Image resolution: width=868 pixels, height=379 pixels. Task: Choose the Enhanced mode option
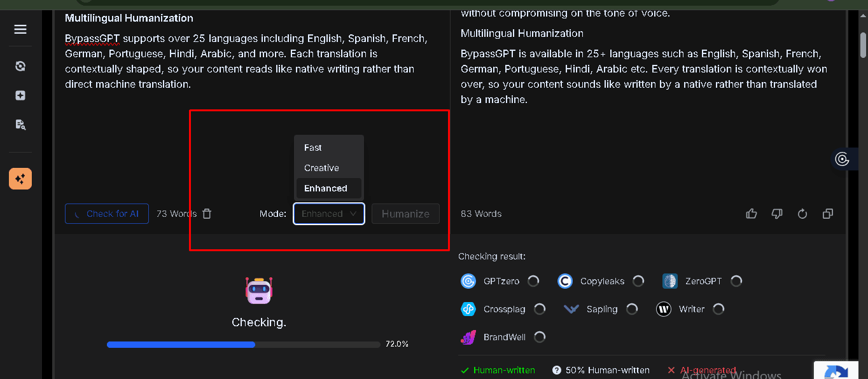326,188
